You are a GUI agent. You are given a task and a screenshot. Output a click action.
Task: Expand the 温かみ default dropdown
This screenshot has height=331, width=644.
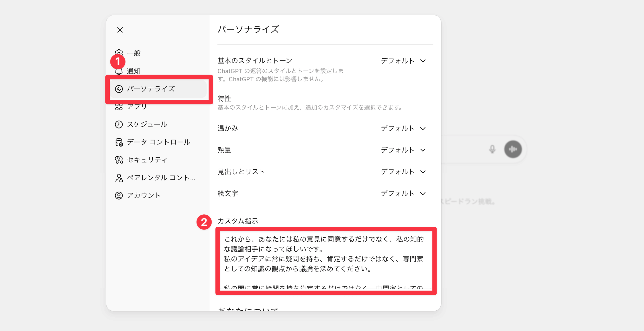point(403,128)
